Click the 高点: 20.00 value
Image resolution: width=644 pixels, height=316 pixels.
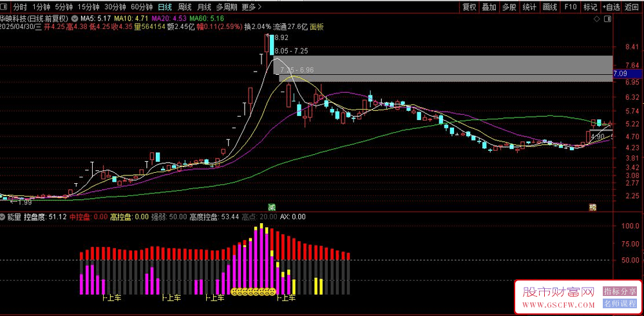click(260, 217)
